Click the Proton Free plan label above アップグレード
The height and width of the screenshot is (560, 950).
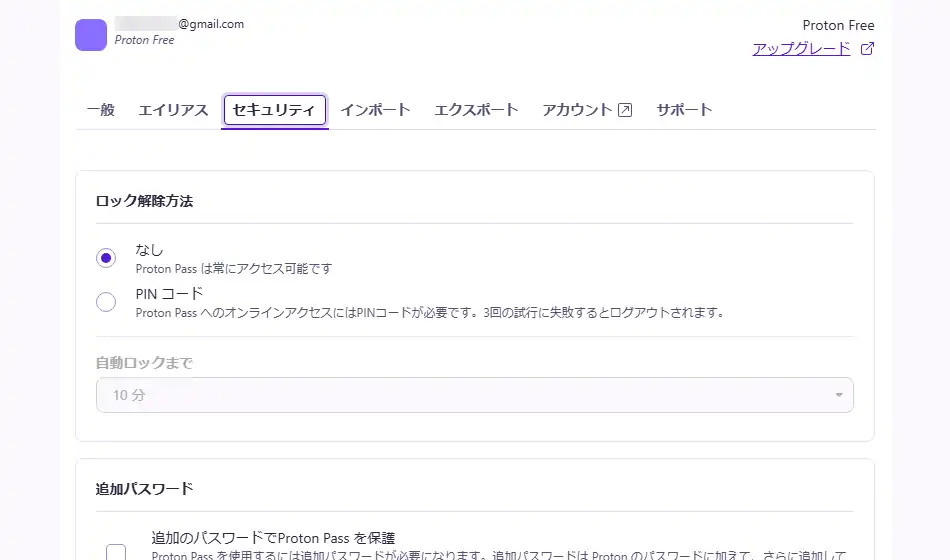(x=838, y=25)
